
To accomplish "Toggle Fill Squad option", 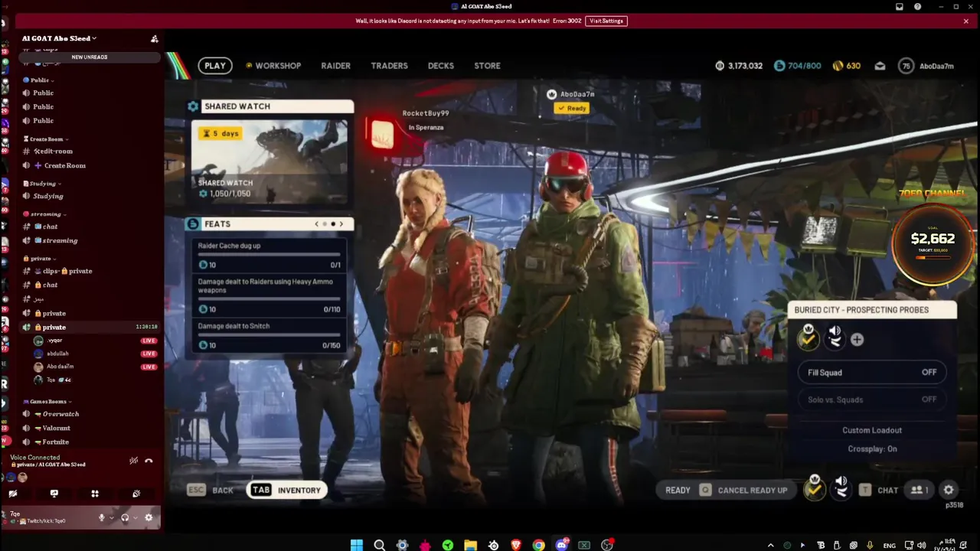I will point(872,373).
